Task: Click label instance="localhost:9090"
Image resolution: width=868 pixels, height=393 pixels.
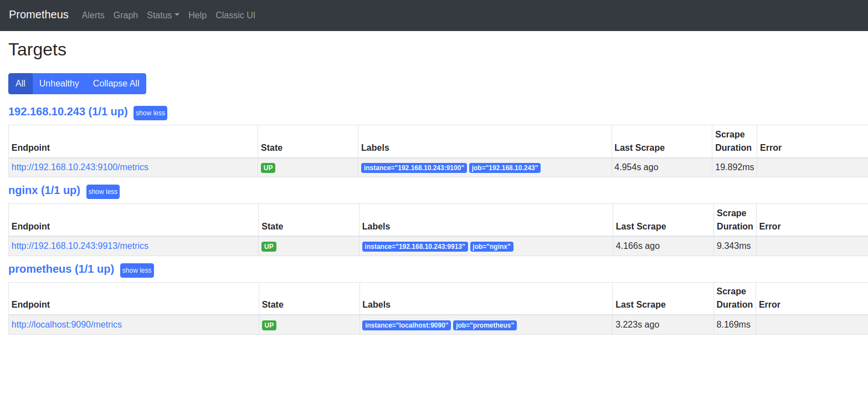Action: click(x=407, y=325)
